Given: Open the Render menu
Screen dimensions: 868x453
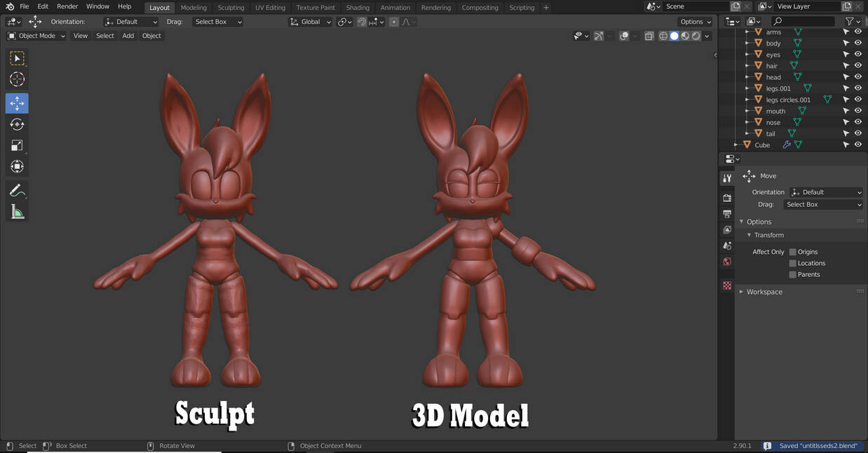Looking at the screenshot, I should pos(67,6).
